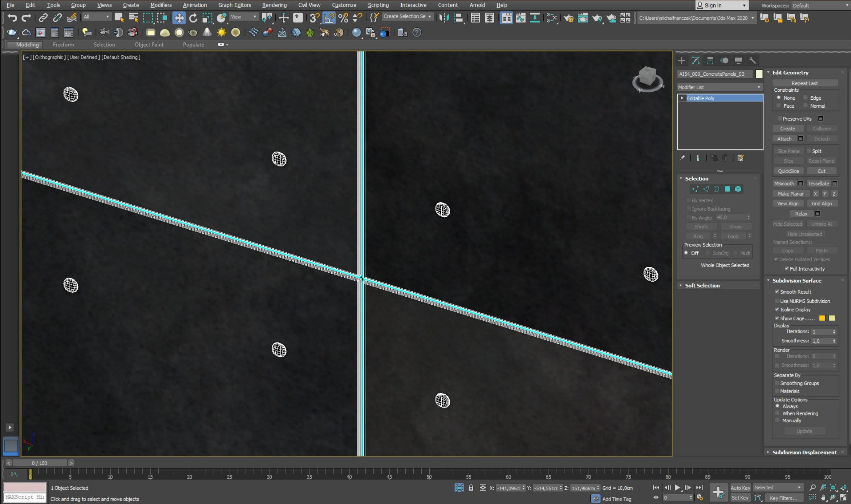Open the Utilities wrench panel icon

[752, 61]
